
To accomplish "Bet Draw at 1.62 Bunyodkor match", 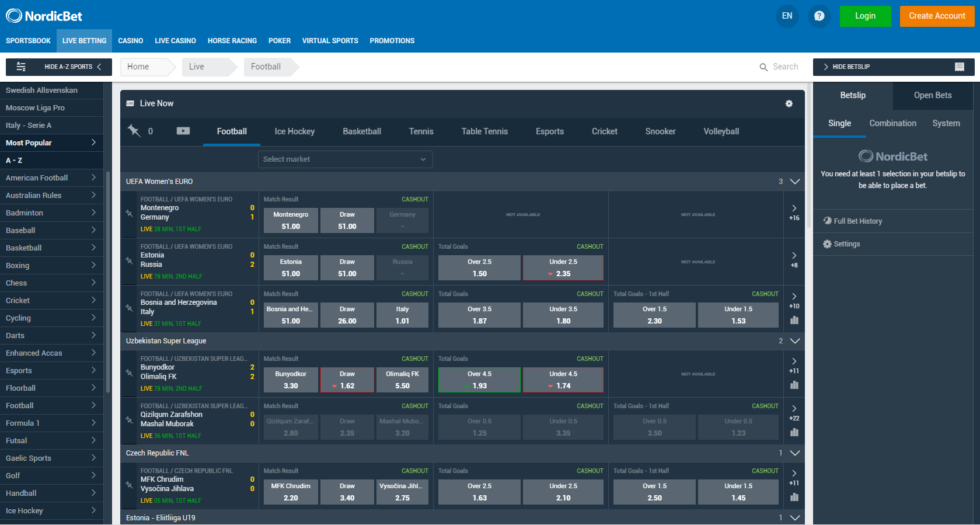I will pos(347,380).
